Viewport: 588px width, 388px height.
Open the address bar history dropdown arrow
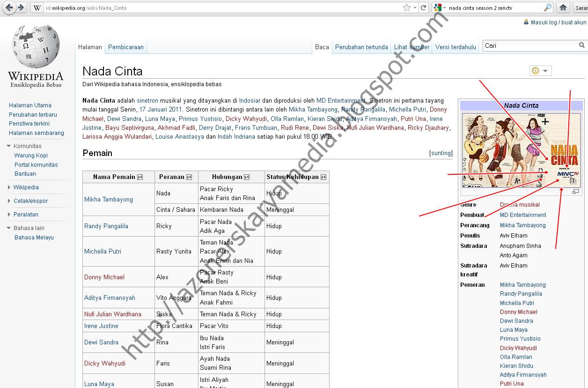pyautogui.click(x=415, y=8)
